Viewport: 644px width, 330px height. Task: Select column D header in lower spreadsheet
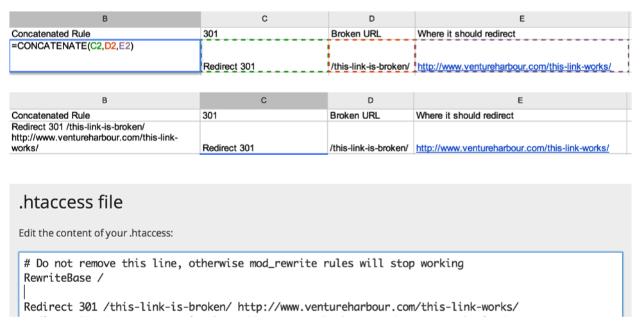tap(371, 101)
